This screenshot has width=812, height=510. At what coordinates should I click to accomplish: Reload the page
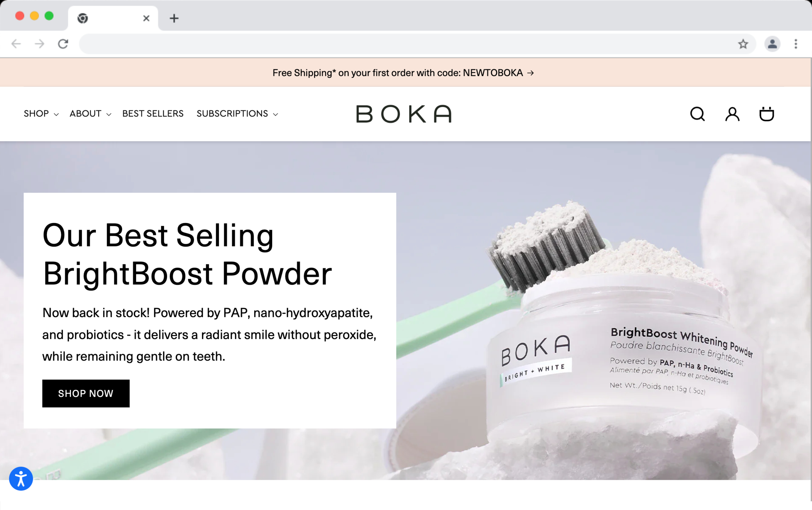click(63, 44)
